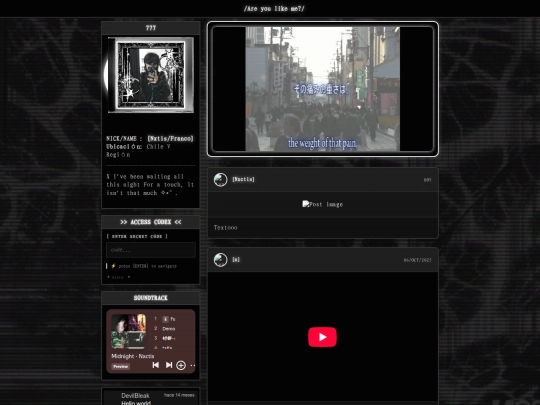The image size is (540, 405).
Task: Click the '>> ACCESS CODEX <<' panel header
Action: tap(150, 222)
